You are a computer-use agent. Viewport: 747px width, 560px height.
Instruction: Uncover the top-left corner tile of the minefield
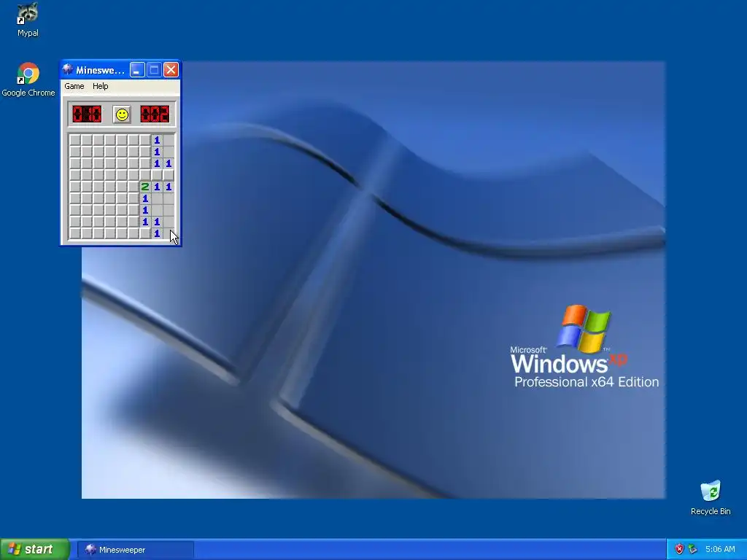pyautogui.click(x=75, y=140)
